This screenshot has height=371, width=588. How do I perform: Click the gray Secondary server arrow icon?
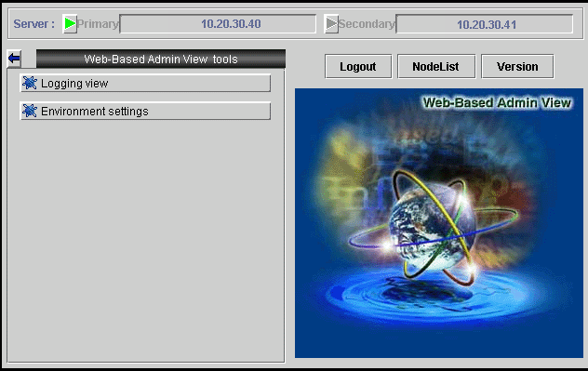click(x=331, y=23)
